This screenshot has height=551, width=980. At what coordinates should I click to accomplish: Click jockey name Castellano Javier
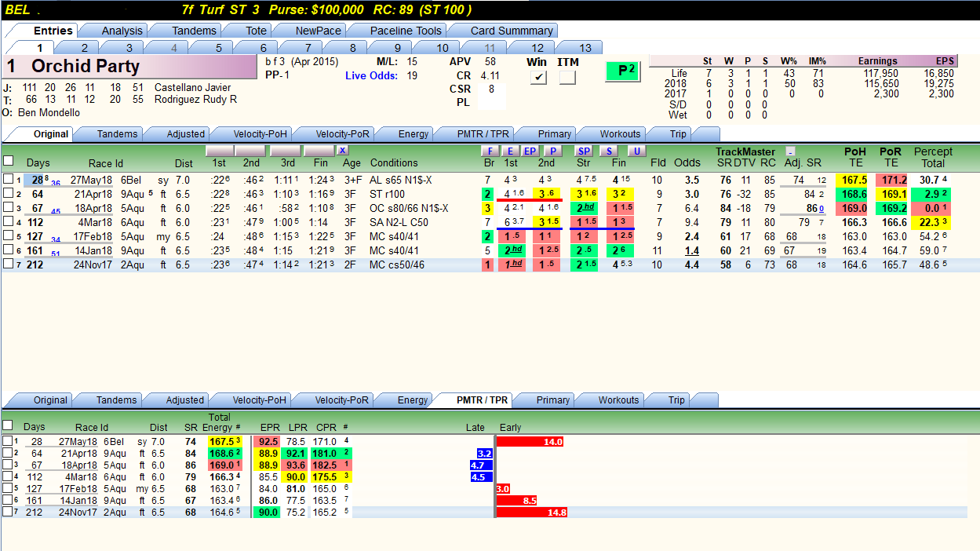coord(193,88)
